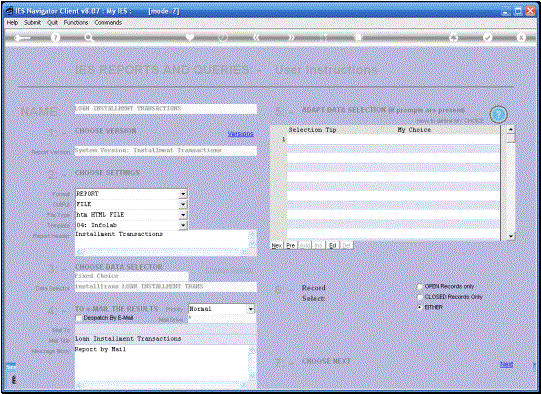Click the up arrow toolbar icon
The height and width of the screenshot is (394, 541).
tap(324, 38)
